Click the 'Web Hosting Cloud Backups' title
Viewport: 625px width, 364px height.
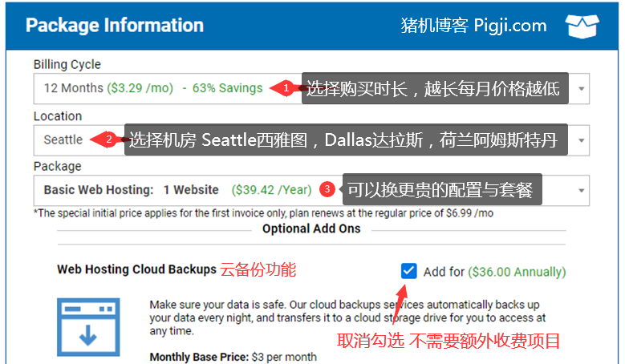pyautogui.click(x=136, y=270)
